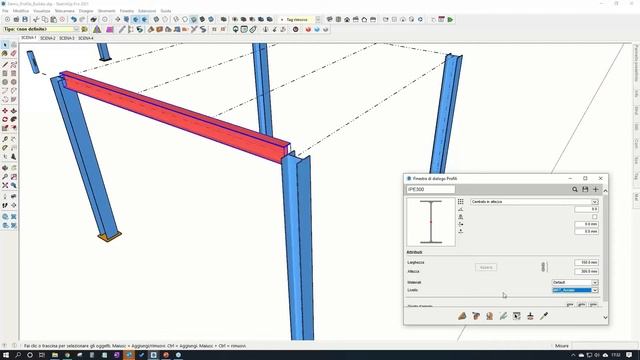
Task: Activate the Zoom magnifier tool
Action: coord(5,177)
